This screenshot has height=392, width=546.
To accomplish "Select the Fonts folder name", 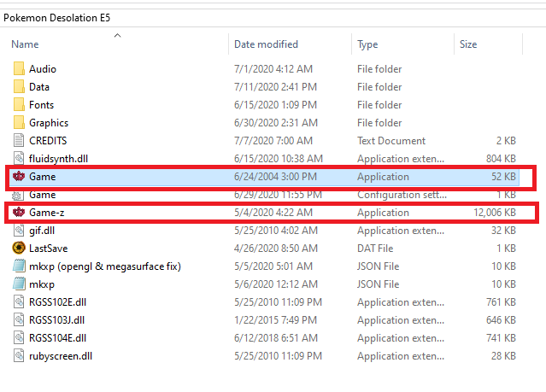I will pyautogui.click(x=41, y=105).
